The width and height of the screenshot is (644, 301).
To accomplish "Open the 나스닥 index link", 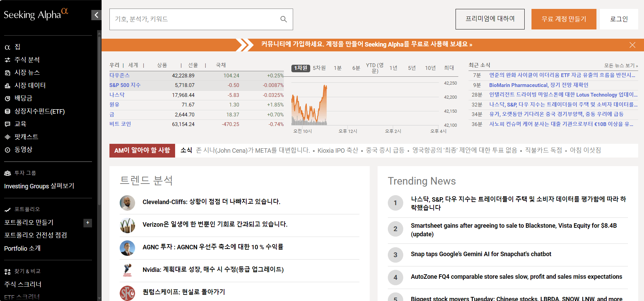I will pos(117,95).
